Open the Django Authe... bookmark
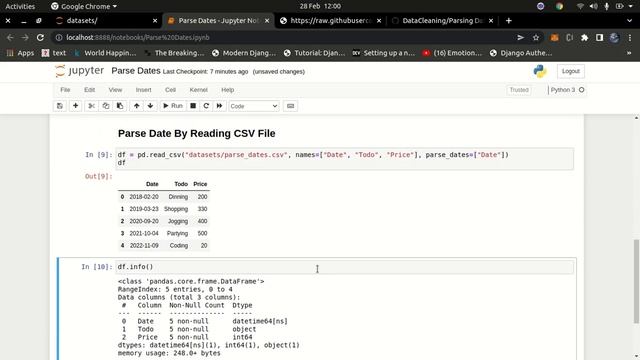This screenshot has width=640, height=360. click(521, 53)
